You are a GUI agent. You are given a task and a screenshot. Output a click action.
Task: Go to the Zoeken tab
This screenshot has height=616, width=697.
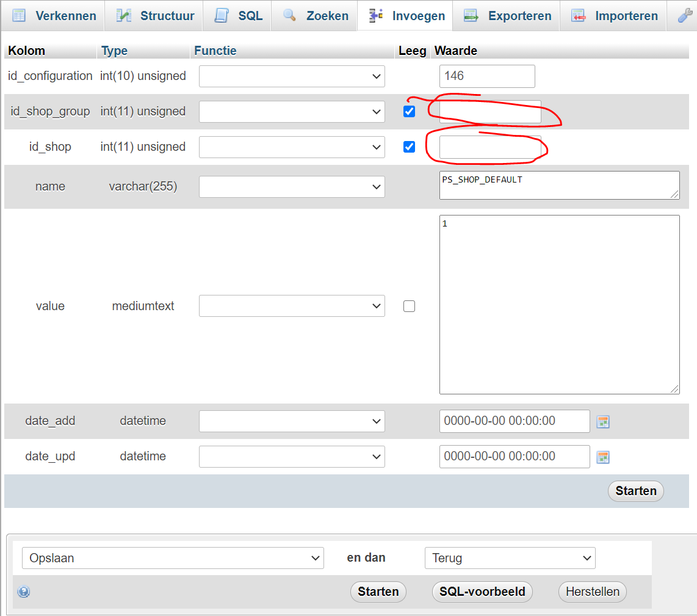314,15
